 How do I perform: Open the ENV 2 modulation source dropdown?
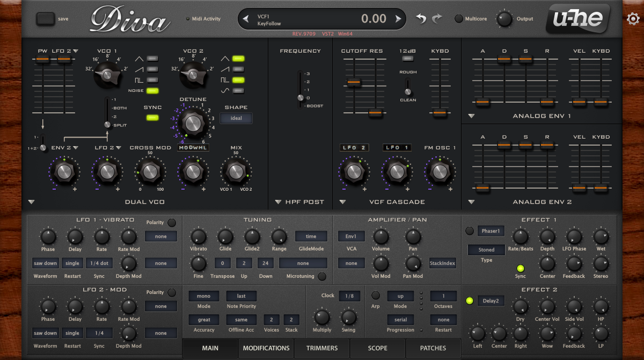click(64, 148)
